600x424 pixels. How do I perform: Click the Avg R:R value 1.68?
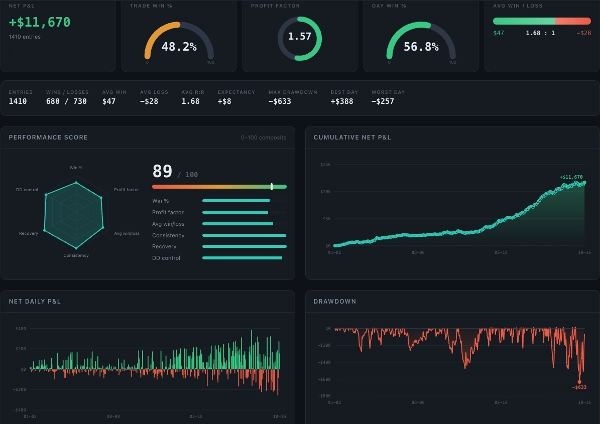(190, 101)
